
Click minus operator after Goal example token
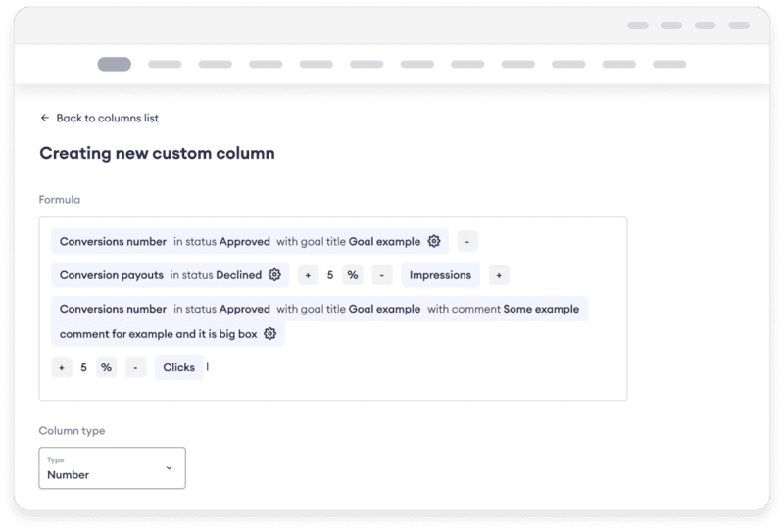467,241
